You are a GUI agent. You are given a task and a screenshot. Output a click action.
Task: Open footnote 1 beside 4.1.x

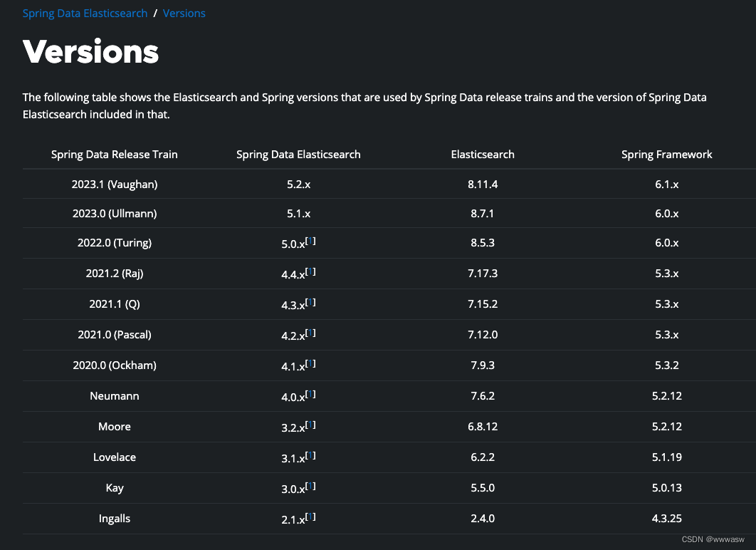coord(311,363)
